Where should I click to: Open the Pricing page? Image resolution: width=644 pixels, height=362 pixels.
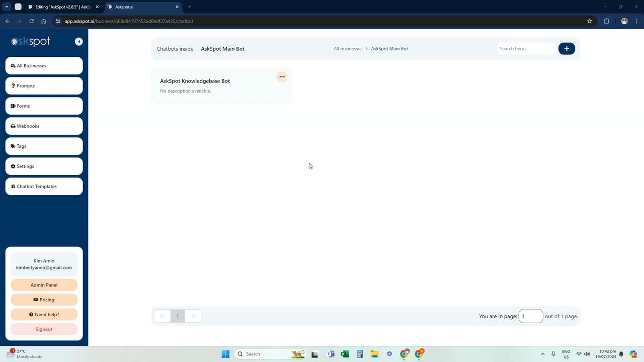[44, 300]
